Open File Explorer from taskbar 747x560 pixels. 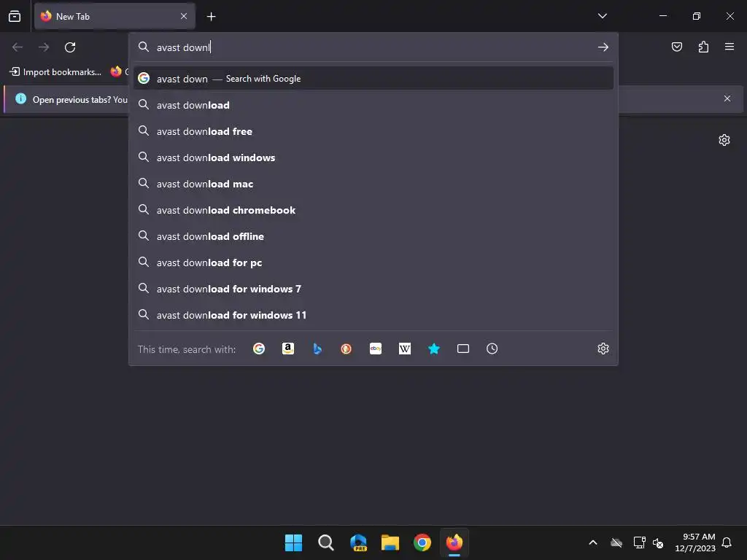pyautogui.click(x=390, y=542)
